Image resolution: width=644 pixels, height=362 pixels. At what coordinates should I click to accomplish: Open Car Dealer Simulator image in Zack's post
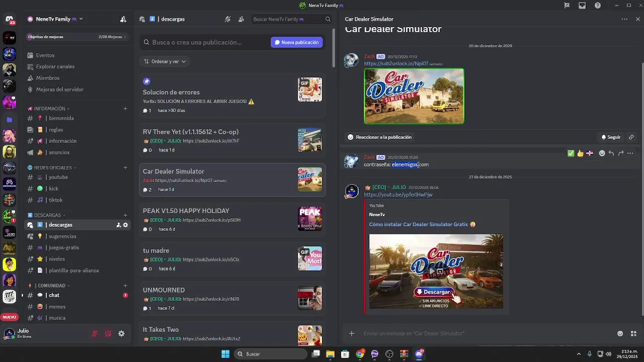pyautogui.click(x=414, y=96)
